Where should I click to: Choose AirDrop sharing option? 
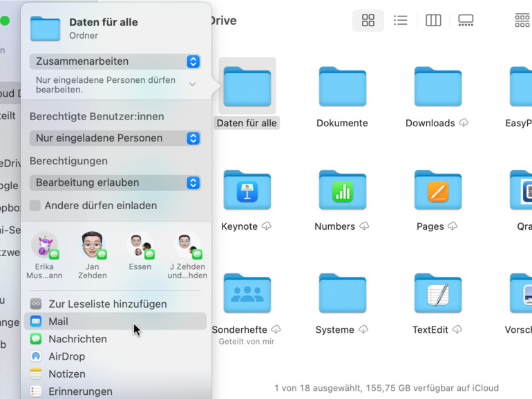(x=115, y=356)
